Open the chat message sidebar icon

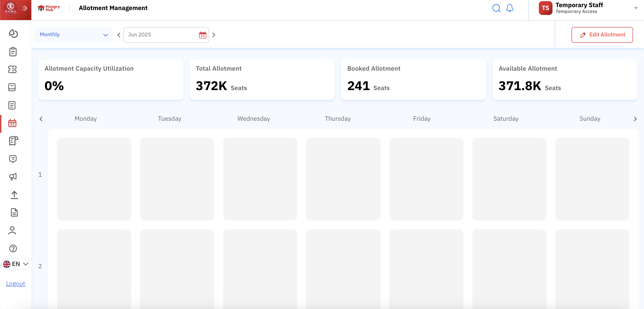point(13,159)
